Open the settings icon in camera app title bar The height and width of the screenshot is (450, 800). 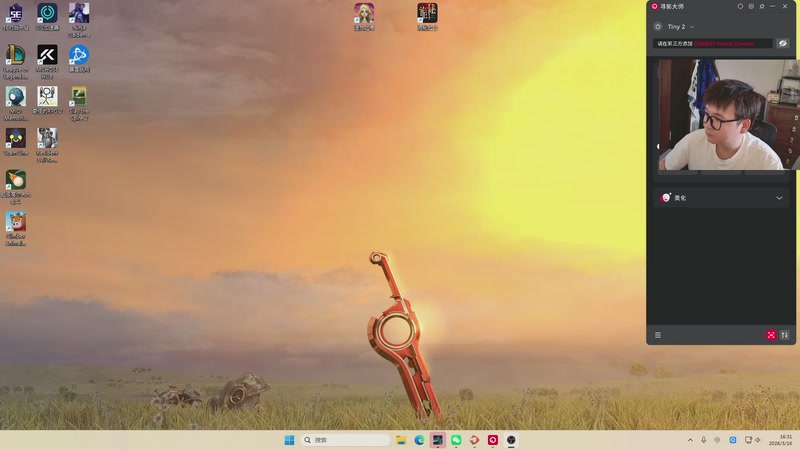pyautogui.click(x=751, y=6)
